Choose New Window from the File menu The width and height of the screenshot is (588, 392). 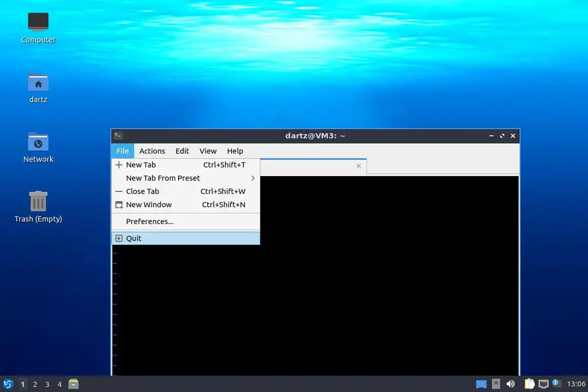[x=186, y=205]
